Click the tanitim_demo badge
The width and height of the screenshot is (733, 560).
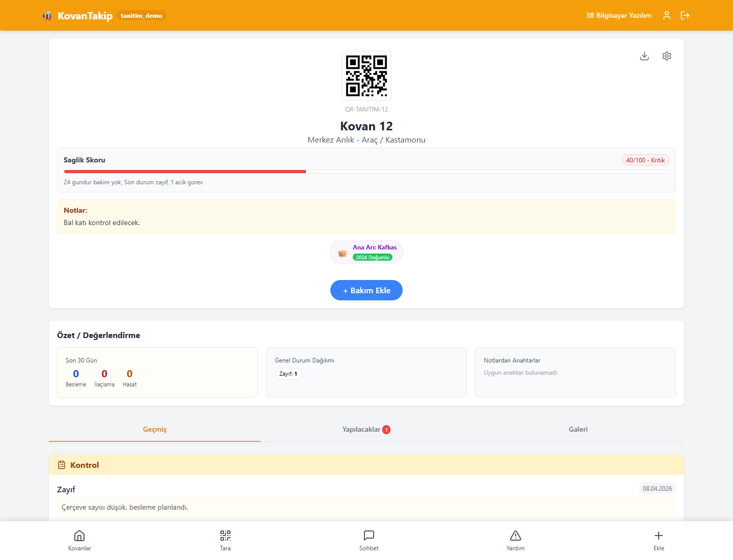(142, 15)
